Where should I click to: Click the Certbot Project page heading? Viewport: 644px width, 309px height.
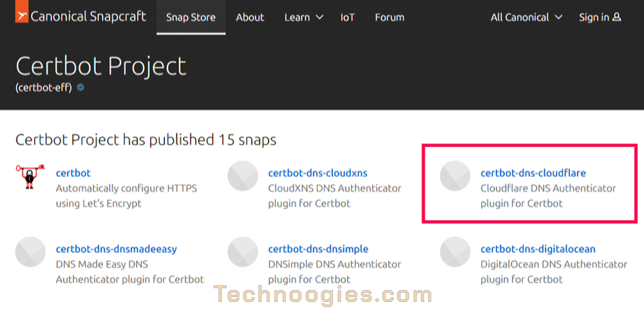(x=101, y=66)
